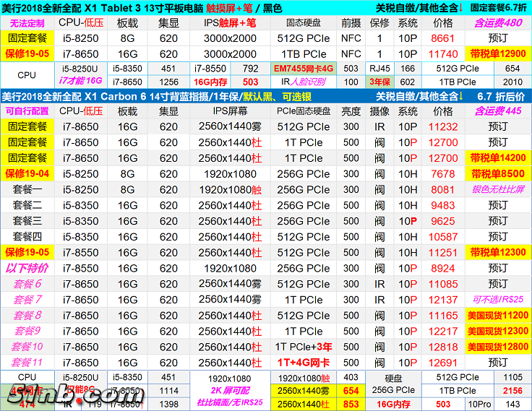Screen dimensions: 532x411
Task: Select the '套餐三' row label
Action: 27,221
